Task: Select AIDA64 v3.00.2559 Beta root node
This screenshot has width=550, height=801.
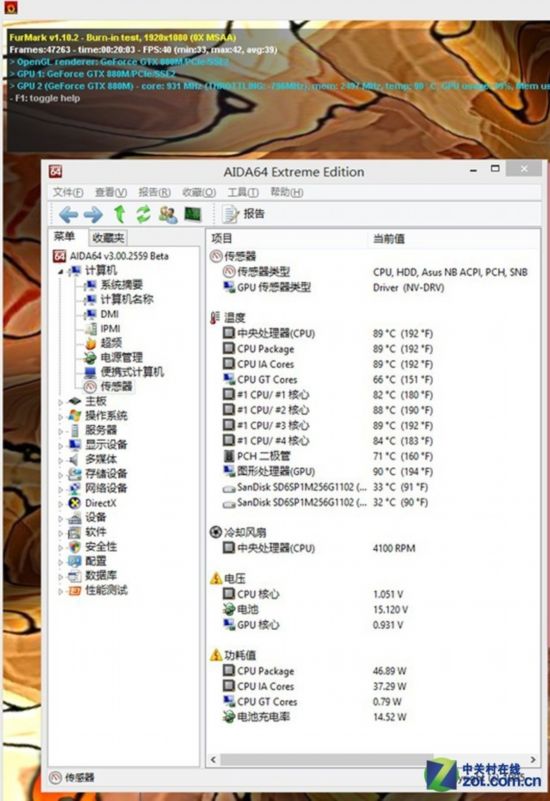Action: pyautogui.click(x=118, y=256)
